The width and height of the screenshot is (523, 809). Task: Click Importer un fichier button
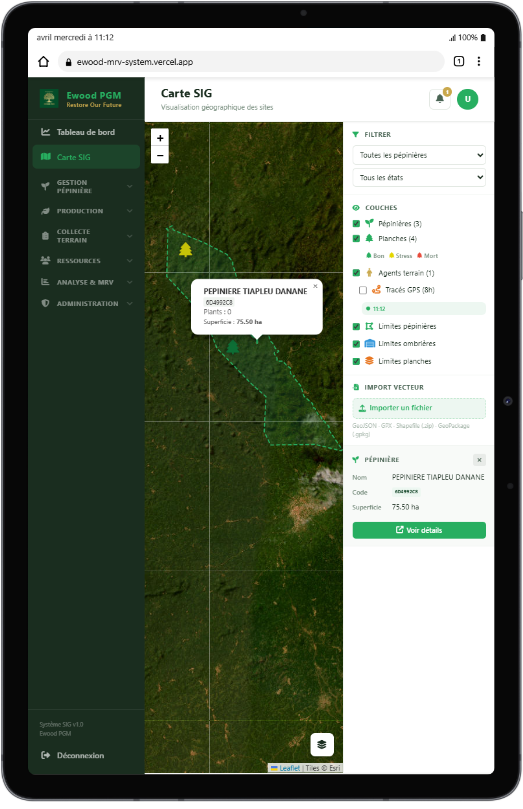(419, 408)
